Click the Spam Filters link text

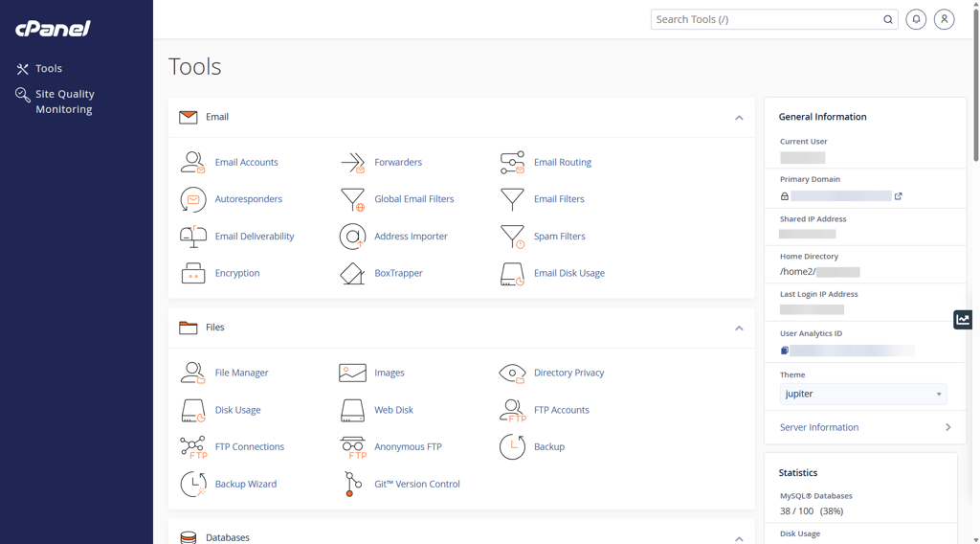(559, 237)
